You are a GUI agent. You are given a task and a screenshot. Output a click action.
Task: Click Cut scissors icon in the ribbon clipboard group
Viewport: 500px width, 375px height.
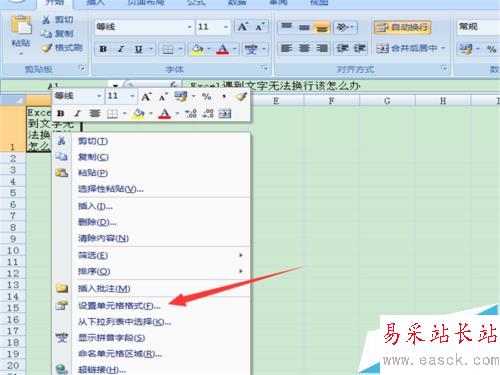pos(46,20)
